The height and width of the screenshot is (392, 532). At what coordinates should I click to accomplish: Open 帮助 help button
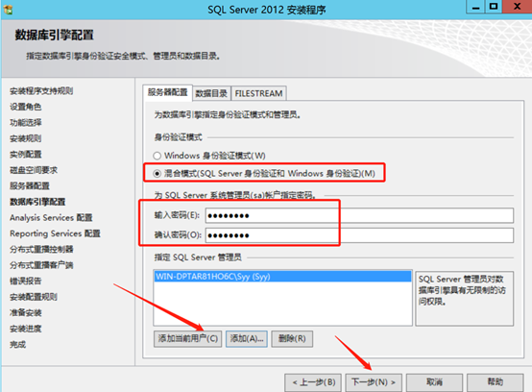click(x=495, y=382)
